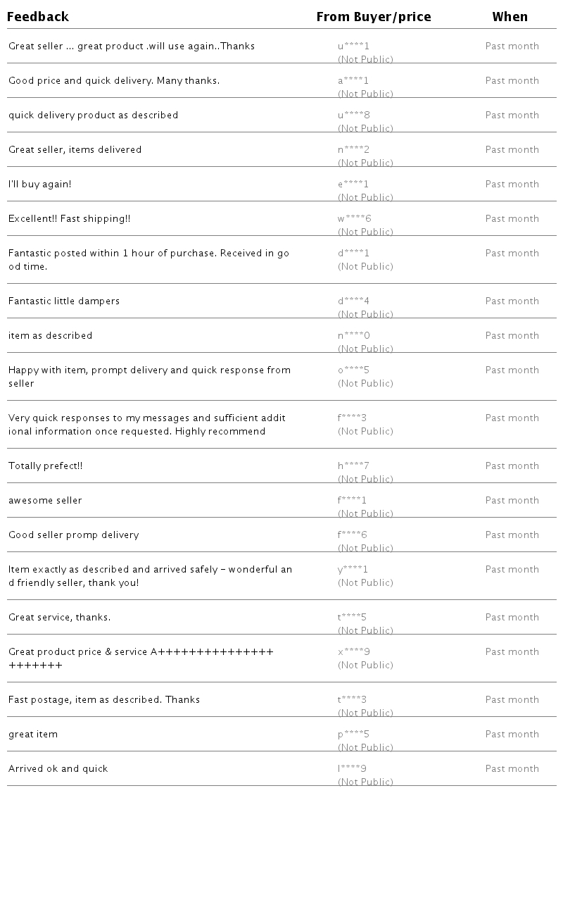Select the 'Fantastic little dampers' feedback comment
Viewport: 563px width, 924px height.
(x=64, y=301)
